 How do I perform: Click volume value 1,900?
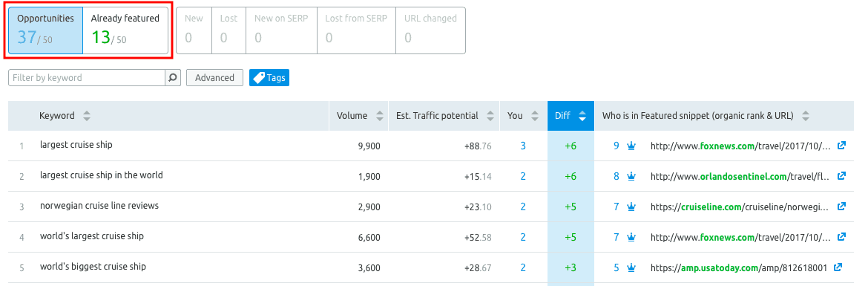click(369, 177)
